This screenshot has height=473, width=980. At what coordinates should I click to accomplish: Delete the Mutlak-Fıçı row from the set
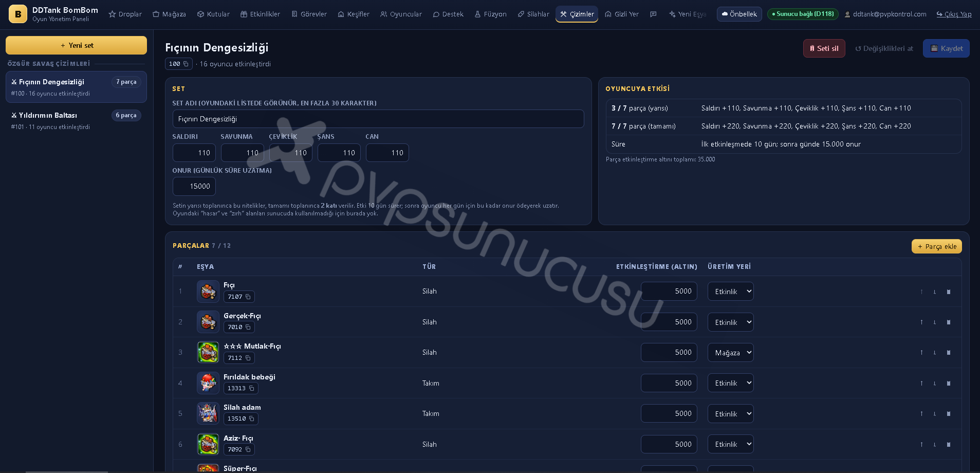(949, 353)
